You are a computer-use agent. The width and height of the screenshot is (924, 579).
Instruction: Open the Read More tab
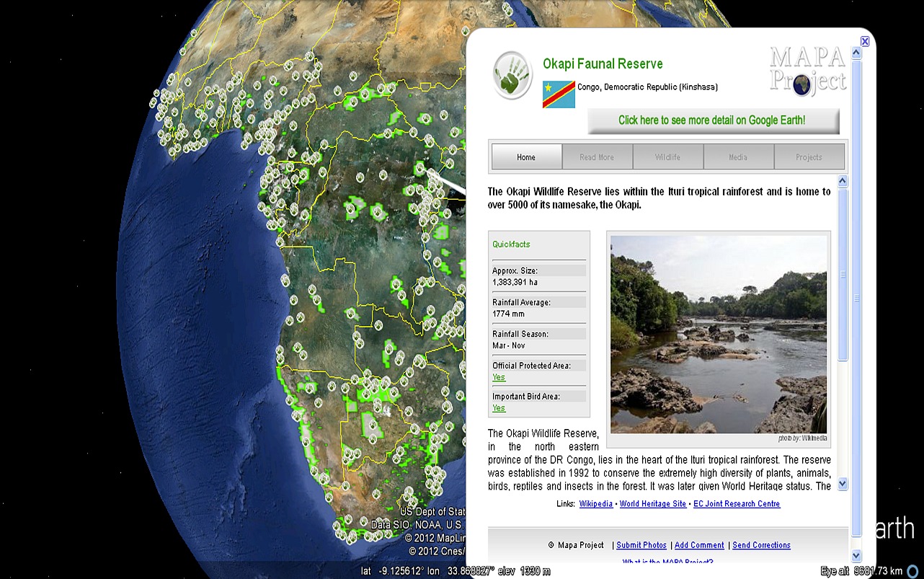pyautogui.click(x=597, y=157)
